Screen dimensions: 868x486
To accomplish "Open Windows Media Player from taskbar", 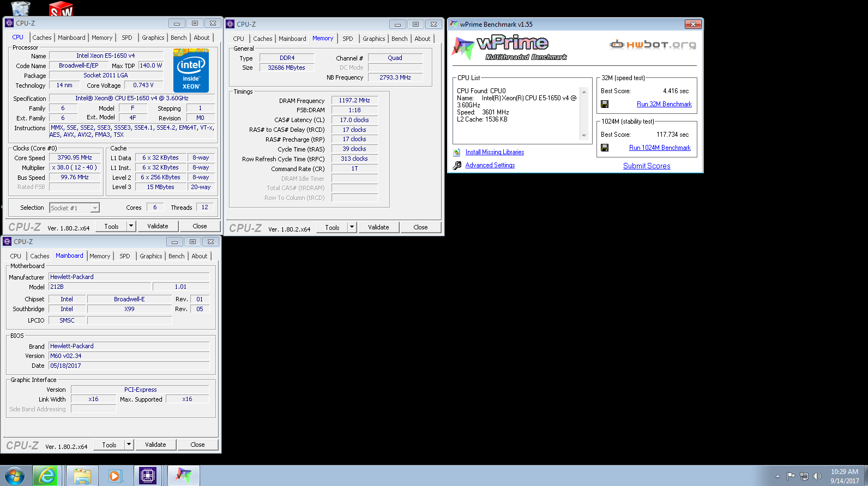I will (x=114, y=476).
